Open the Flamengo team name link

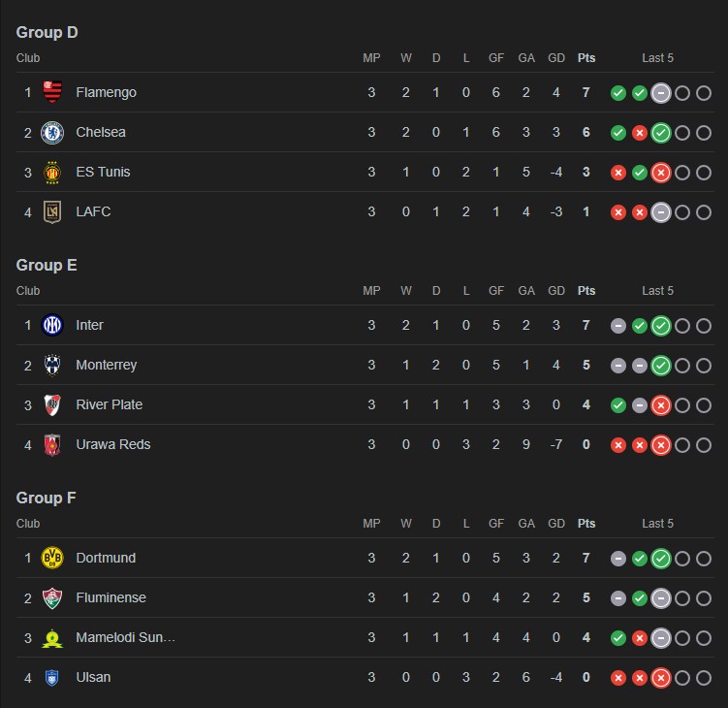106,93
